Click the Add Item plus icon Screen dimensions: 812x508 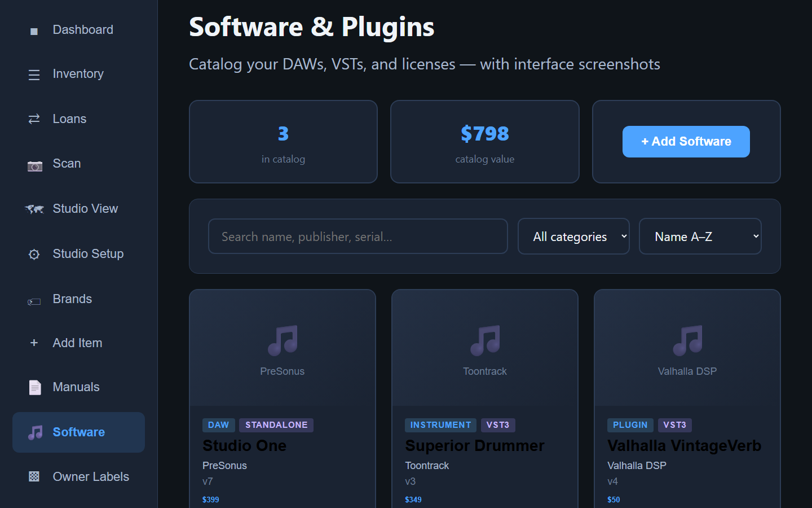coord(34,343)
